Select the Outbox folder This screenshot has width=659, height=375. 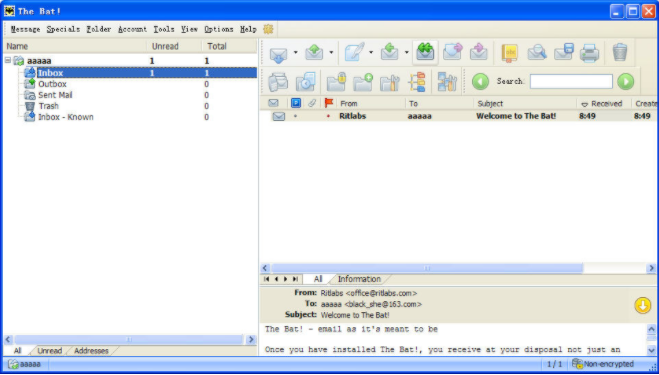point(53,84)
